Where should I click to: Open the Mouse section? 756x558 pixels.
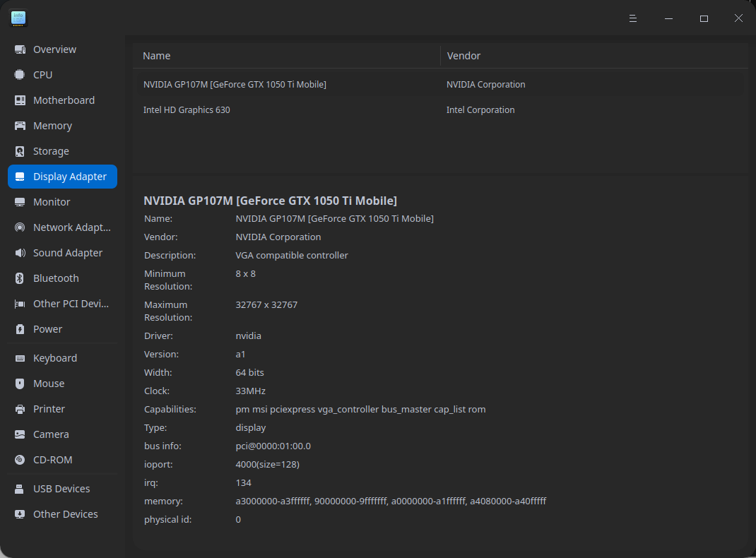(x=63, y=384)
